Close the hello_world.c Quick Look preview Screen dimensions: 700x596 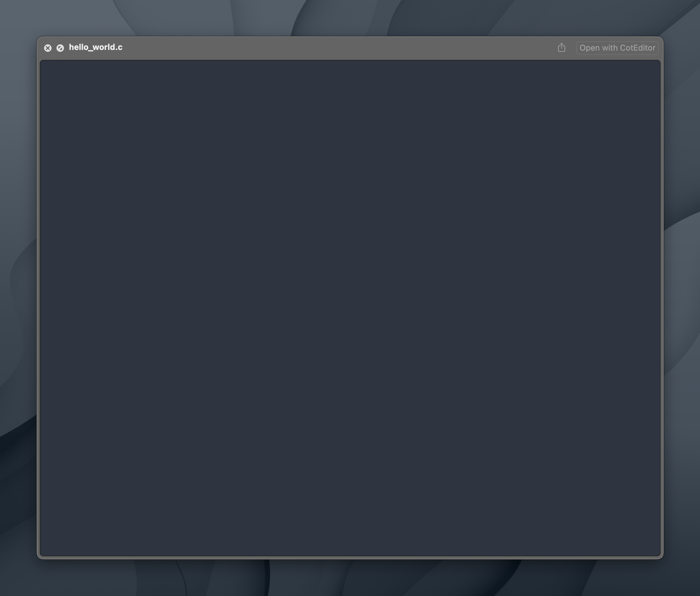click(x=47, y=48)
